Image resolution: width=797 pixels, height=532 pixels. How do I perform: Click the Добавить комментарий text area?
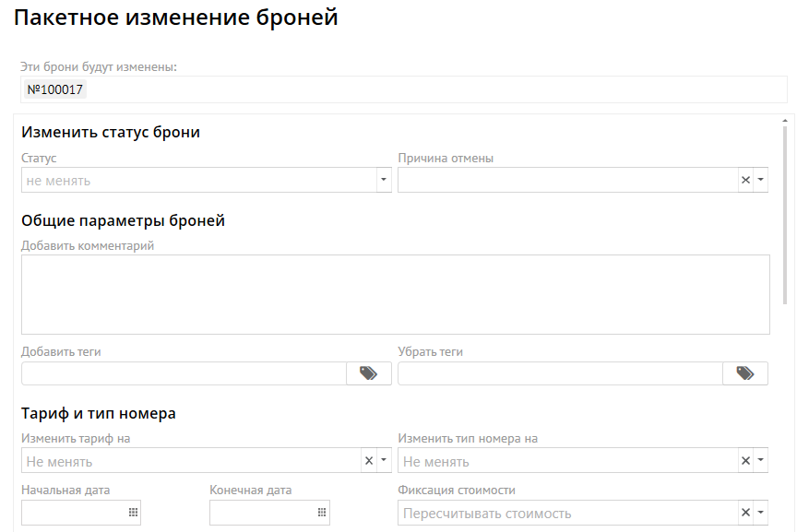[x=395, y=294]
